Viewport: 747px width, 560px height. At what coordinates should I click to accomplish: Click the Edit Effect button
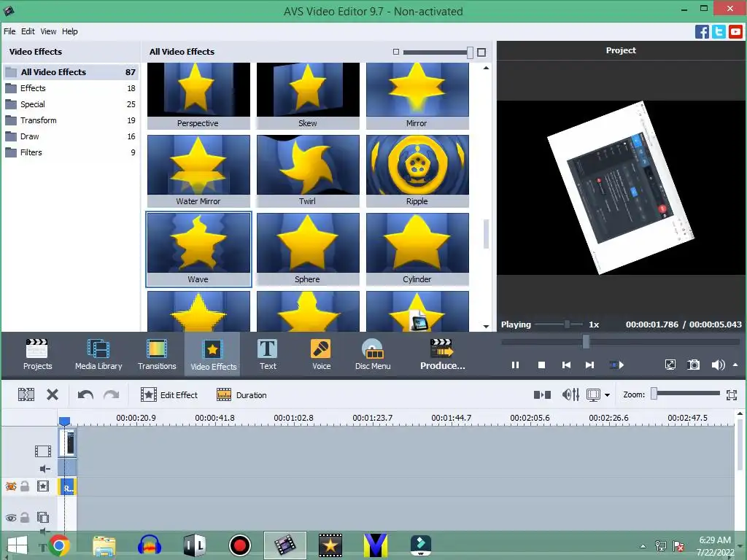coord(169,394)
